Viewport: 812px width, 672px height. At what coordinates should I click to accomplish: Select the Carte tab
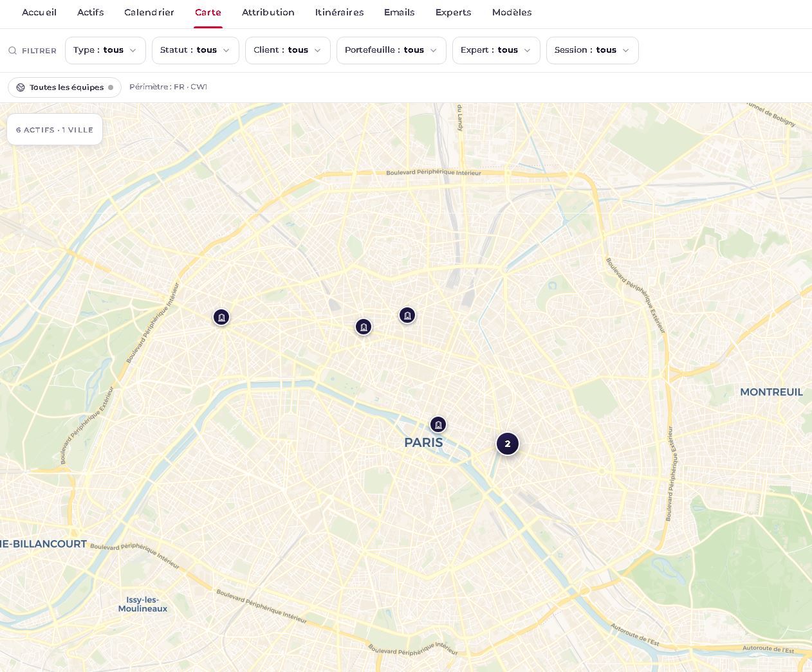tap(208, 12)
